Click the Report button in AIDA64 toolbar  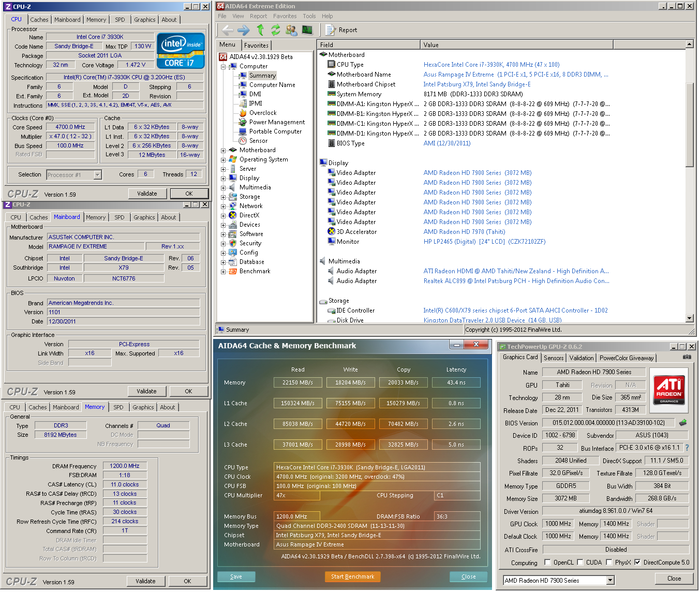[x=341, y=30]
